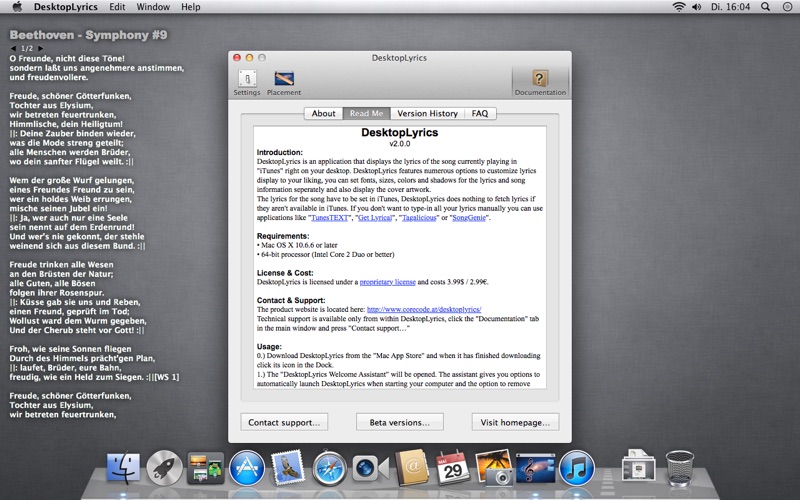Launch FaceTime camera icon in Dock

(x=370, y=468)
